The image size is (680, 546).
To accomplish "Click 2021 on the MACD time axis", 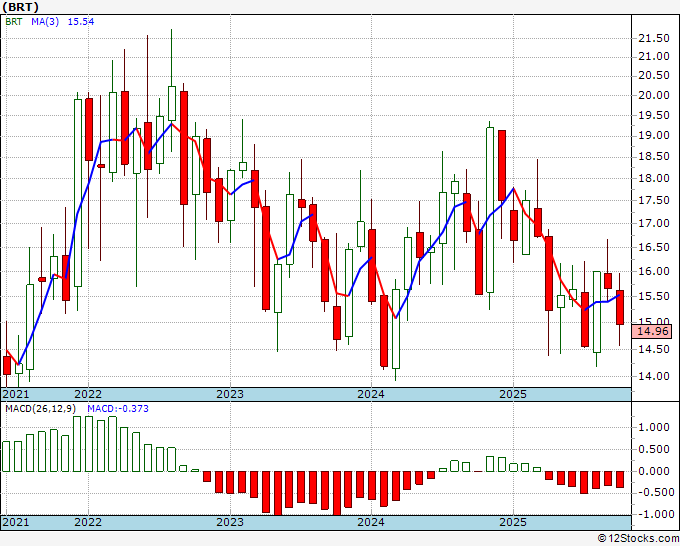I will click(x=16, y=522).
